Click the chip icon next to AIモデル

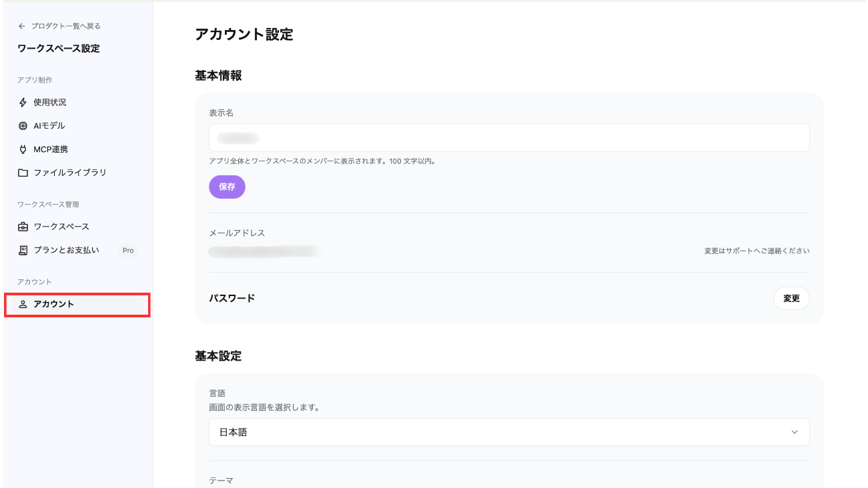click(x=23, y=126)
